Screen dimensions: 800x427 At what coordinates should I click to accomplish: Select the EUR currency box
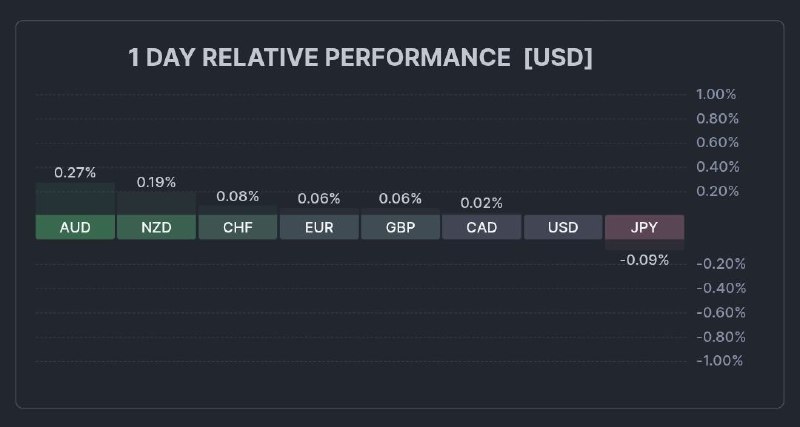(319, 228)
